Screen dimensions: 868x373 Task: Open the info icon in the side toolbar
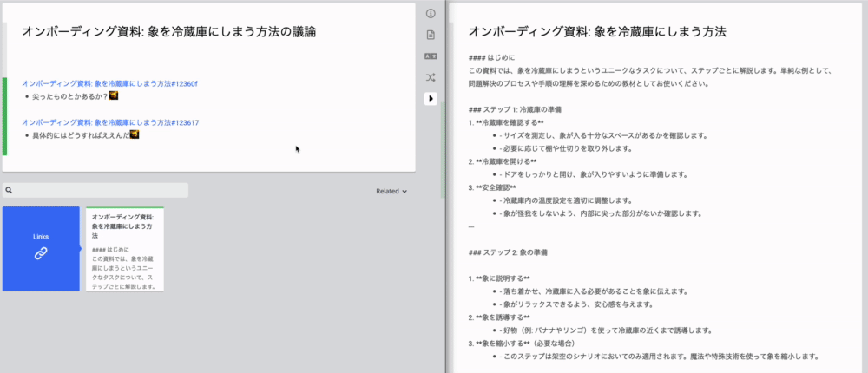pyautogui.click(x=431, y=14)
